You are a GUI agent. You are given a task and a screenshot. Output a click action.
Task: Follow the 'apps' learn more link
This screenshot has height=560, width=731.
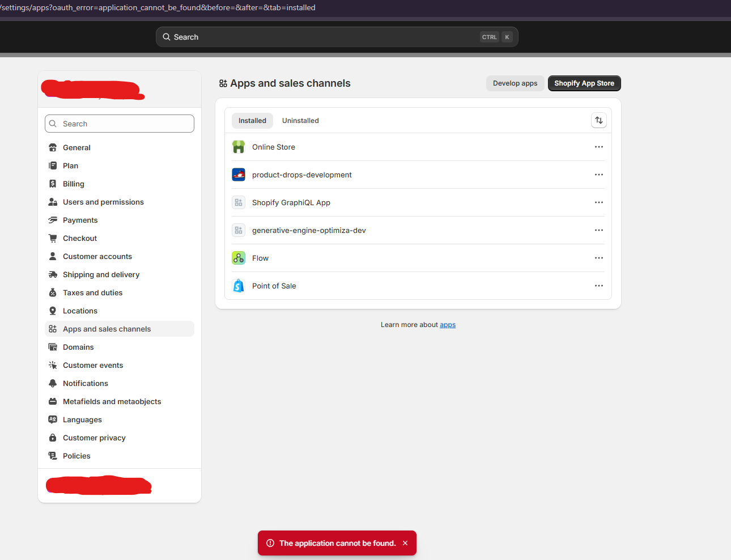coord(448,325)
